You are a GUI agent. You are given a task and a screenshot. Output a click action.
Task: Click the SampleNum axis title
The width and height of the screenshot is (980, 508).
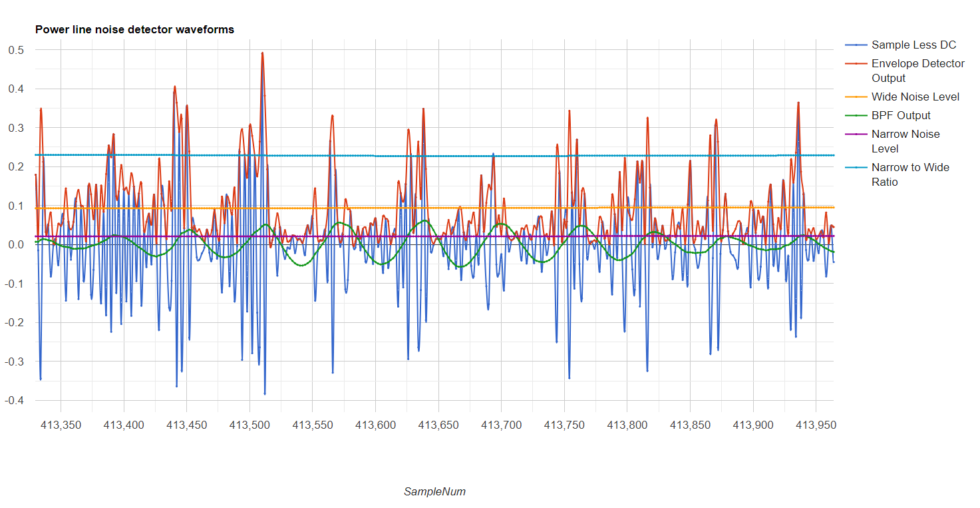coord(434,492)
